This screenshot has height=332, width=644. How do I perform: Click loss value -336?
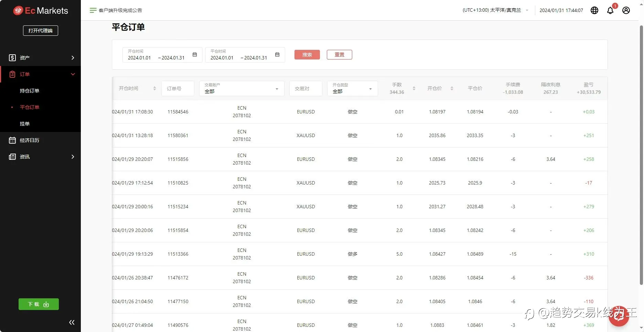589,278
